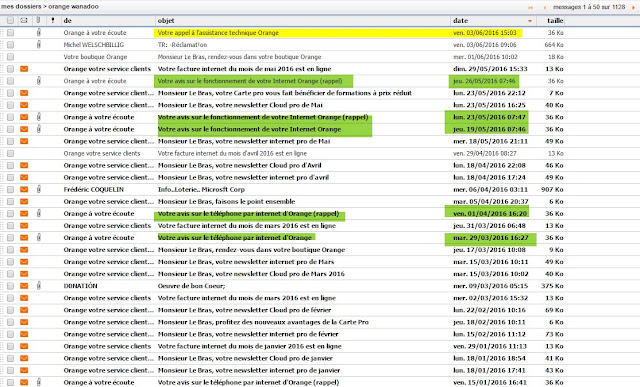Click paperclip on Frédéric COQUELIN message
The height and width of the screenshot is (387, 640).
pos(38,189)
